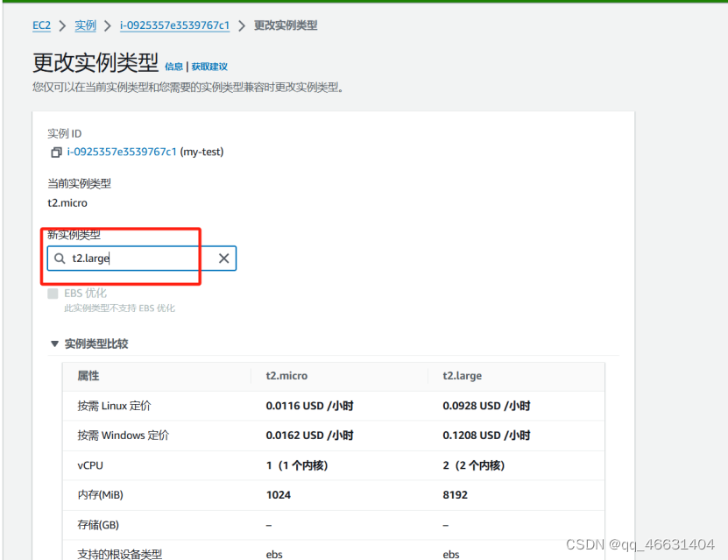The height and width of the screenshot is (560, 728).
Task: Select the 存储(GB) row label
Action: pyautogui.click(x=98, y=525)
